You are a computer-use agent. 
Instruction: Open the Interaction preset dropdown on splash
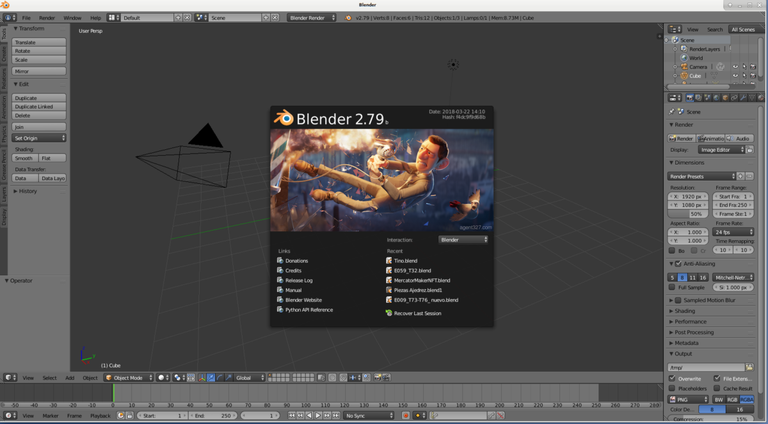463,239
